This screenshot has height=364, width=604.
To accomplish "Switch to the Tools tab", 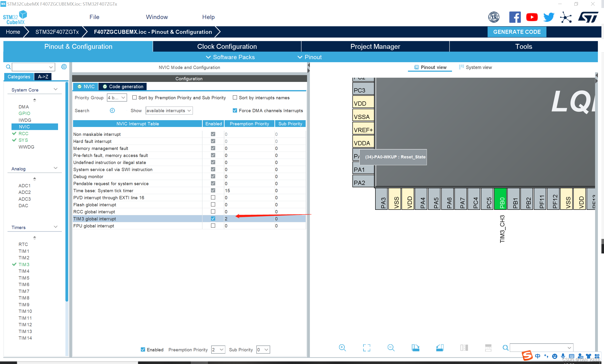I will pyautogui.click(x=524, y=46).
